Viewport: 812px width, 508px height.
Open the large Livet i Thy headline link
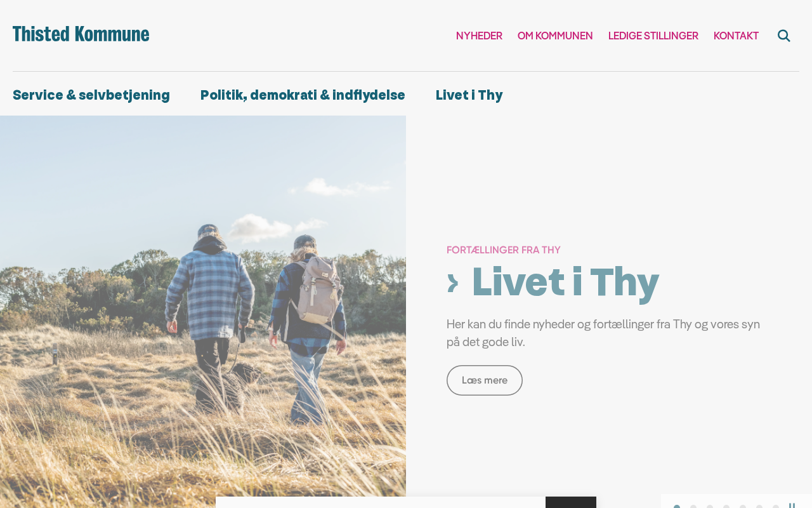565,283
